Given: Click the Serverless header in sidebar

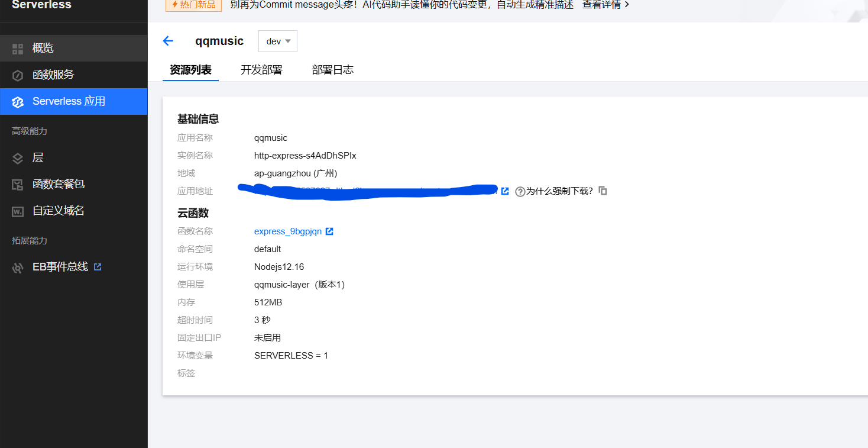Looking at the screenshot, I should pos(41,5).
